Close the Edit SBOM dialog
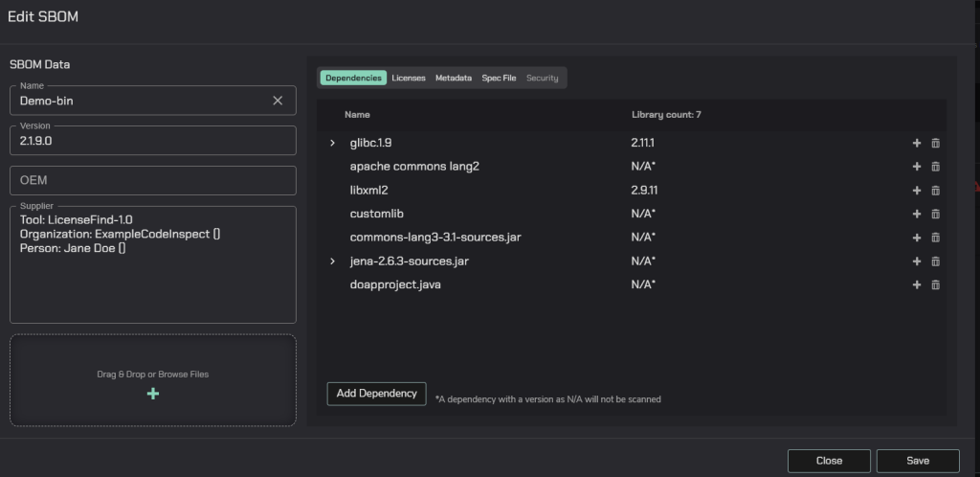Viewport: 980px width, 477px height. 829,461
